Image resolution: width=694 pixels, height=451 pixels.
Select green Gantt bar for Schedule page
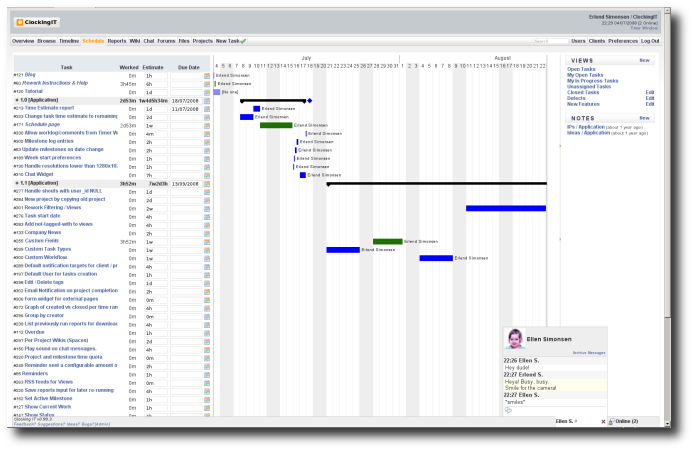tap(276, 125)
